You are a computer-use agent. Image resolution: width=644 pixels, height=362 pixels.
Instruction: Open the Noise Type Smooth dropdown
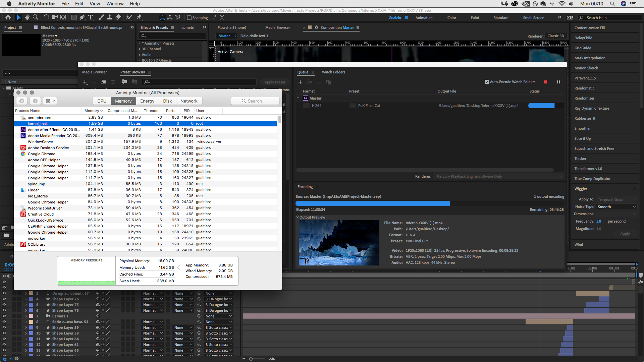coord(616,207)
